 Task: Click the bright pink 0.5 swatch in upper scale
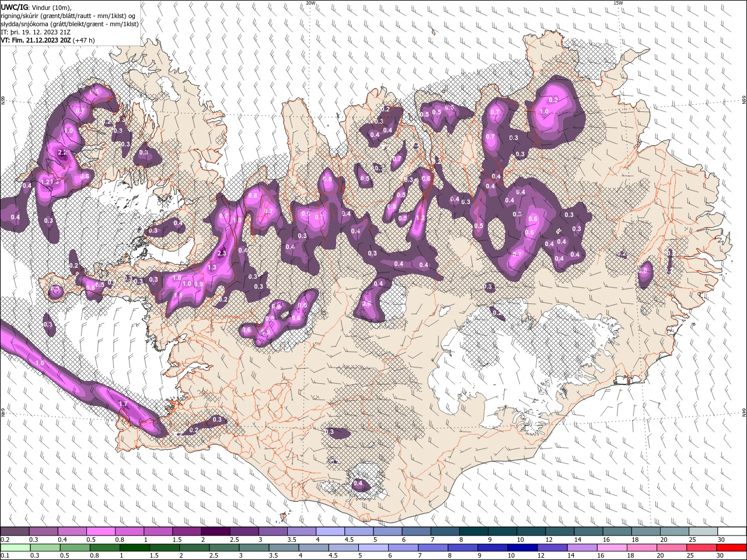(100, 531)
